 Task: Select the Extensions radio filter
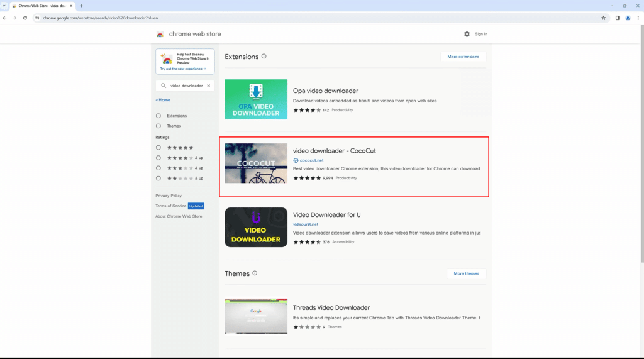[x=158, y=116]
